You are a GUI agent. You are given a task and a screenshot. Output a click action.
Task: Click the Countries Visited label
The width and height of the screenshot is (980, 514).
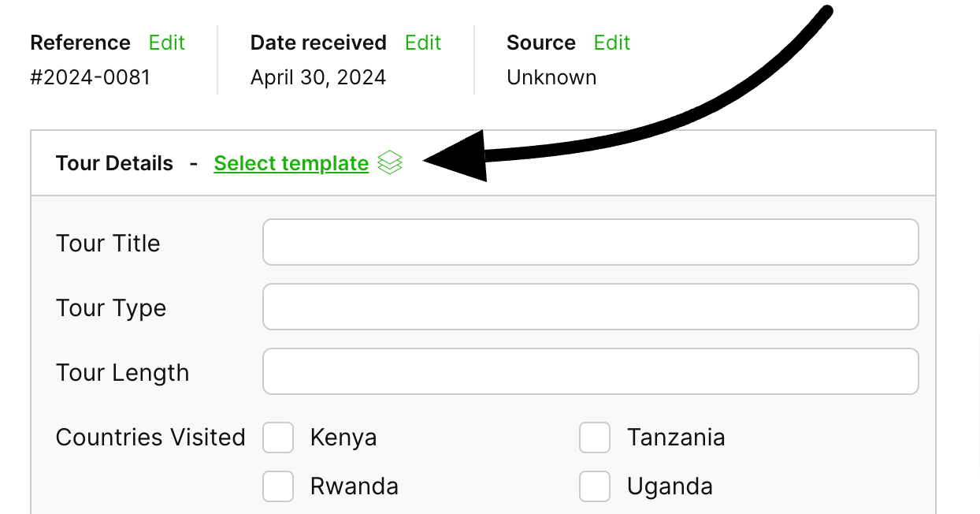(150, 438)
